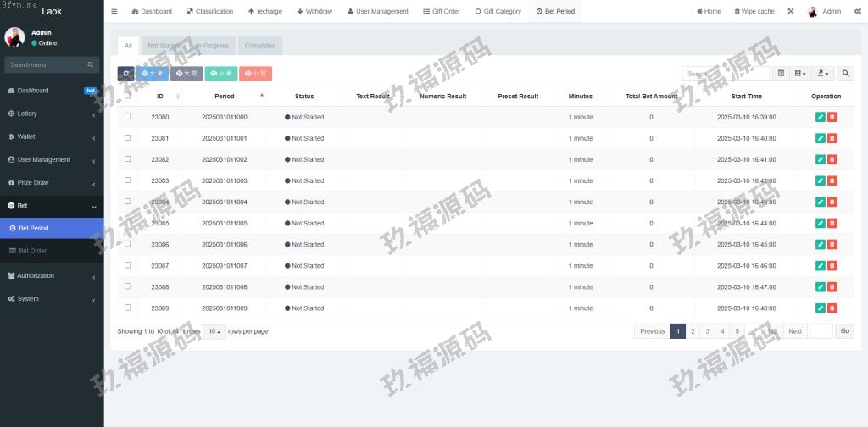
Task: Click the table search input field
Action: pos(725,74)
